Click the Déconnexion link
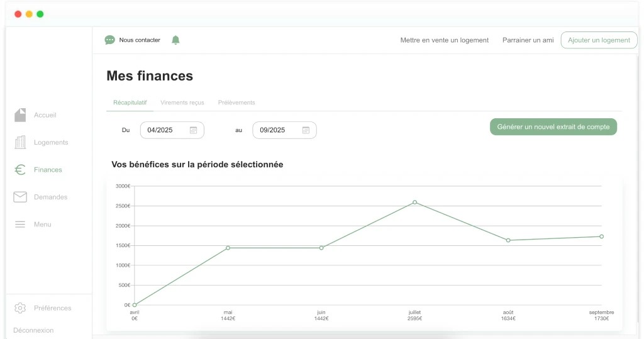 point(33,330)
